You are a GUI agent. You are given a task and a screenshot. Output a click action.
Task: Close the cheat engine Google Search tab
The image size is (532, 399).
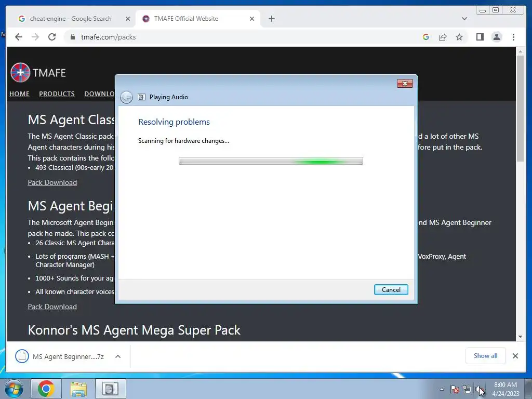[128, 19]
